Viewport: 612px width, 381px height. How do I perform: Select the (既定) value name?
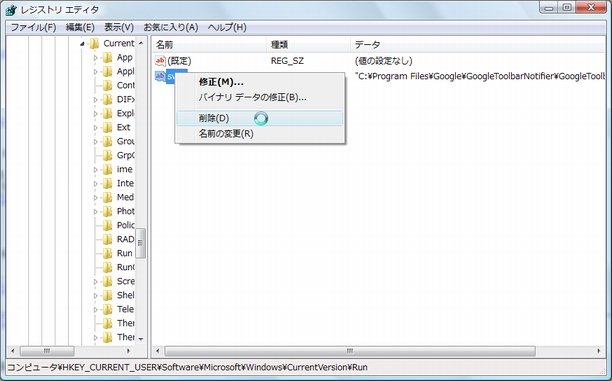coord(179,61)
